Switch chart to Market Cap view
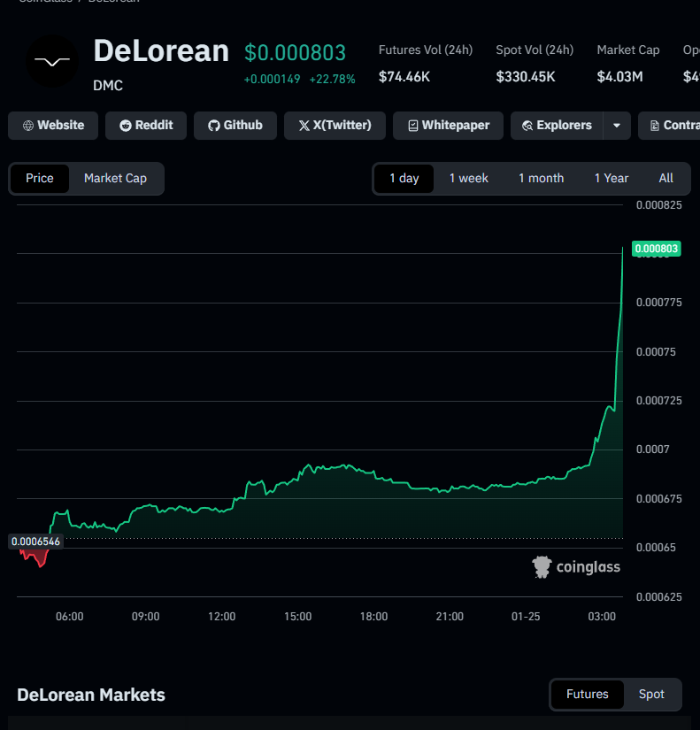The height and width of the screenshot is (730, 700). [116, 179]
